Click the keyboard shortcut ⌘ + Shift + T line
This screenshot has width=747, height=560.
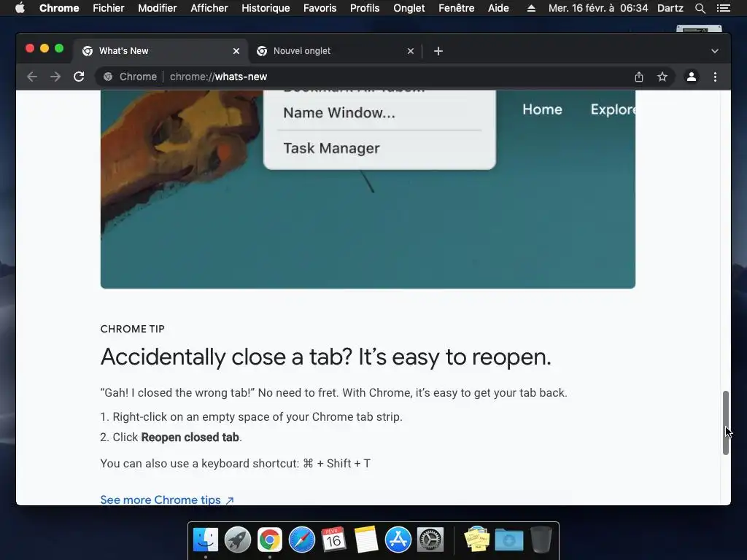click(x=236, y=463)
